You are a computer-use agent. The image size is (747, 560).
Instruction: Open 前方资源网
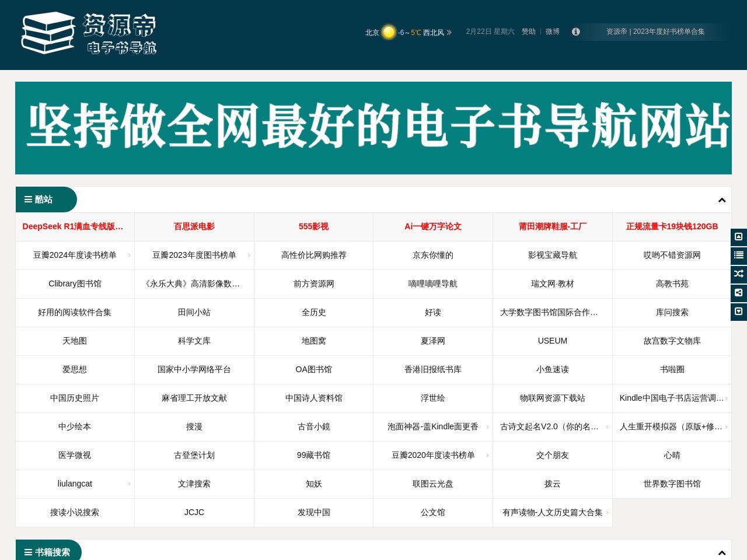tap(313, 283)
